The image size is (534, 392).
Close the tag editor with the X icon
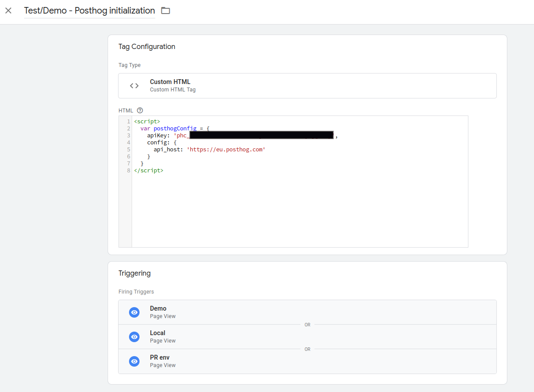tap(8, 10)
